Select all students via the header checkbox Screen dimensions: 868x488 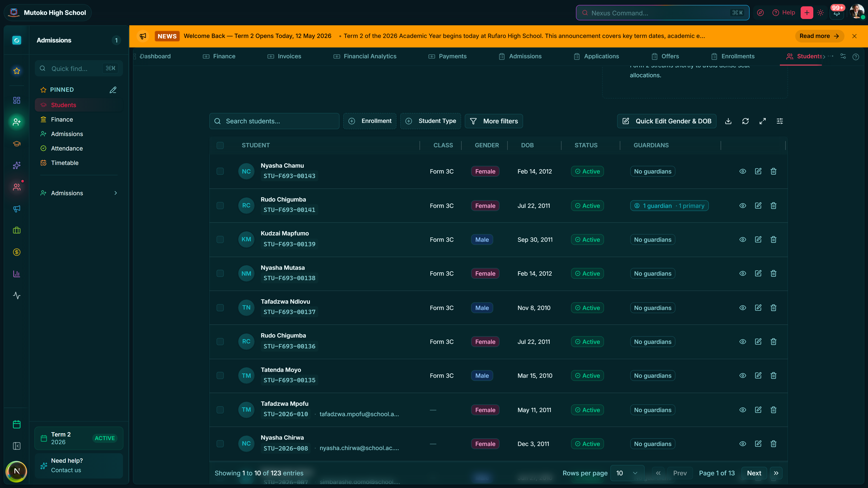[x=220, y=145]
